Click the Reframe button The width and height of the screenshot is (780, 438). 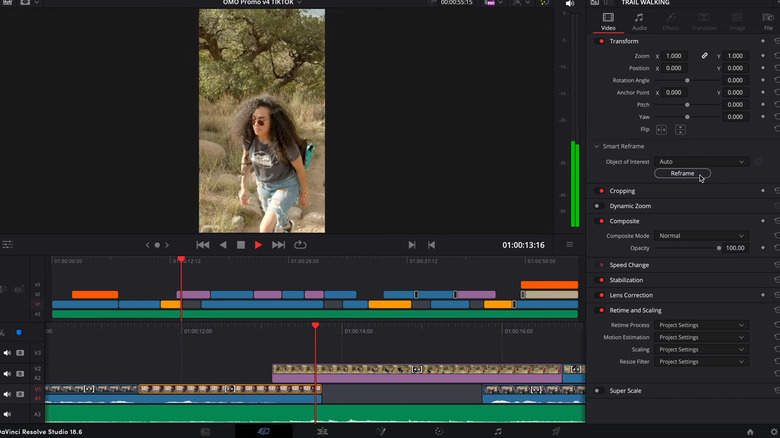682,174
